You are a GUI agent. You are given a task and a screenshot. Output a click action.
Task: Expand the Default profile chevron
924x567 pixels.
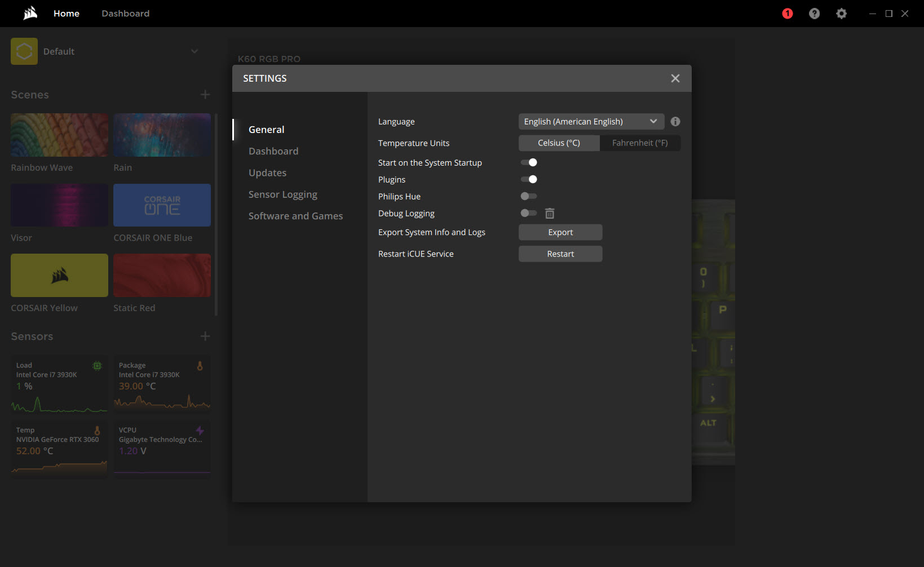[194, 51]
